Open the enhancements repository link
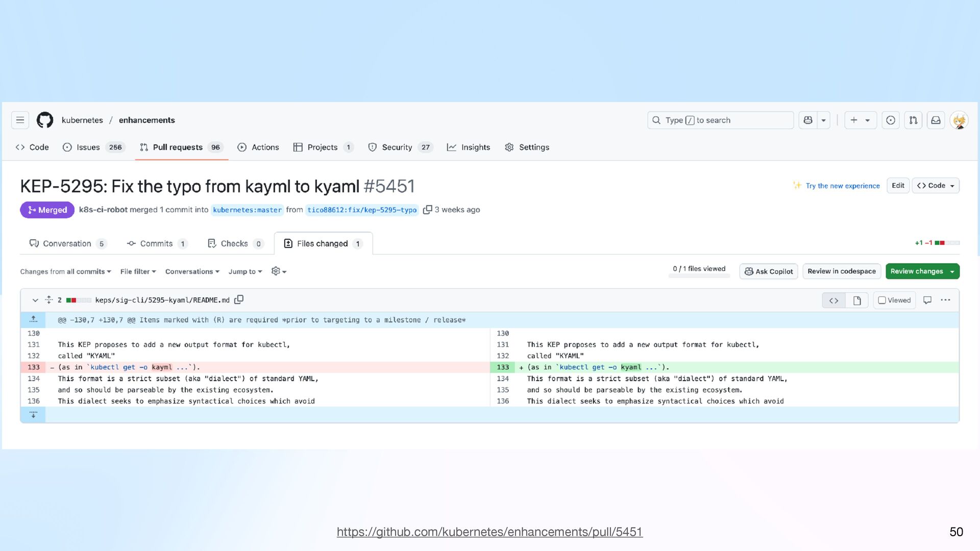980x551 pixels. 147,120
